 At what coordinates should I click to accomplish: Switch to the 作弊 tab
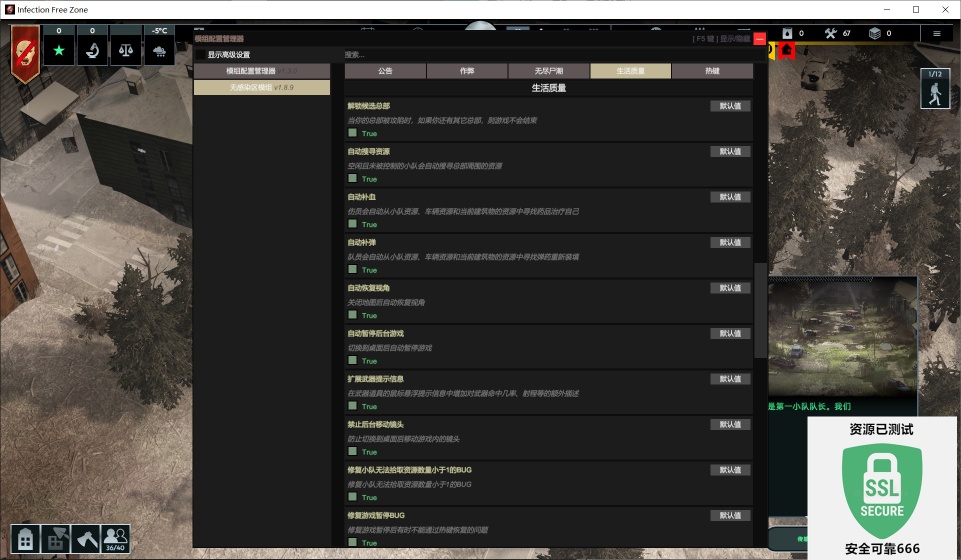coord(467,71)
